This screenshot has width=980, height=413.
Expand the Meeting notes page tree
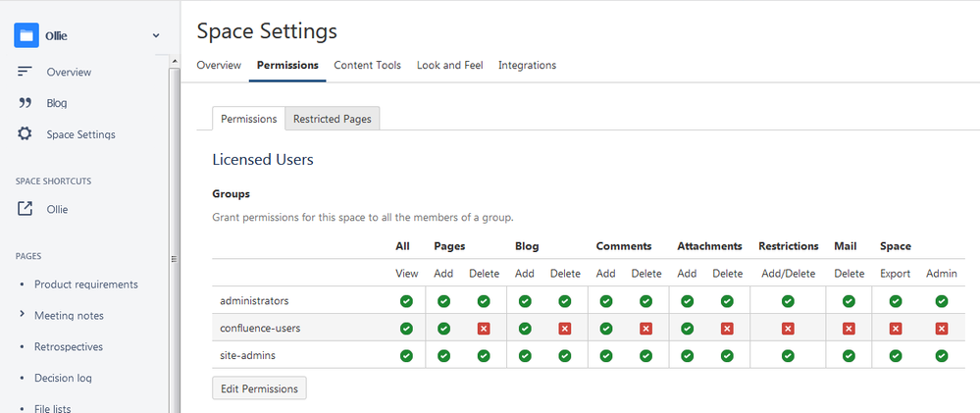coord(23,315)
